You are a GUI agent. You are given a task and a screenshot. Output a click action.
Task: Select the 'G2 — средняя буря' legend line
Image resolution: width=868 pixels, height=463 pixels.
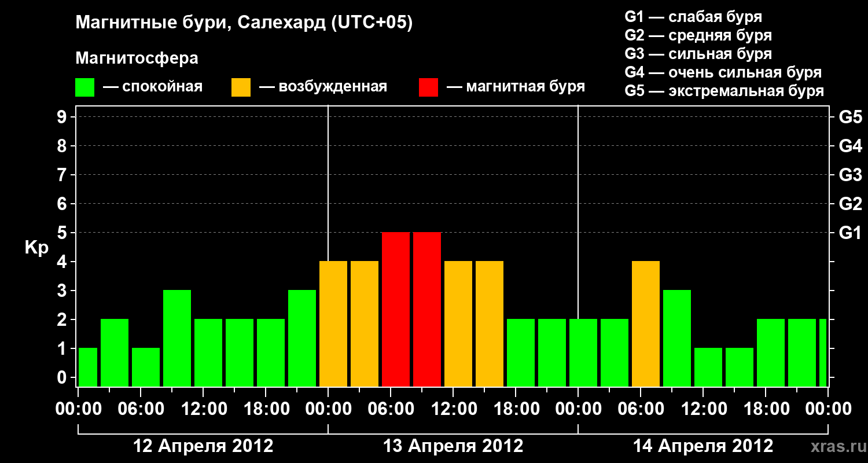tap(698, 35)
